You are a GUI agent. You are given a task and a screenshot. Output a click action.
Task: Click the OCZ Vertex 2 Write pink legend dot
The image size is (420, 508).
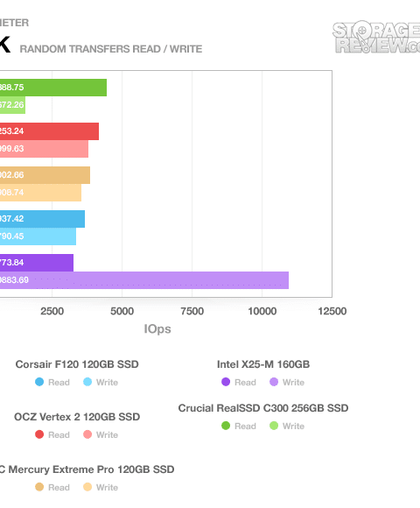(87, 434)
